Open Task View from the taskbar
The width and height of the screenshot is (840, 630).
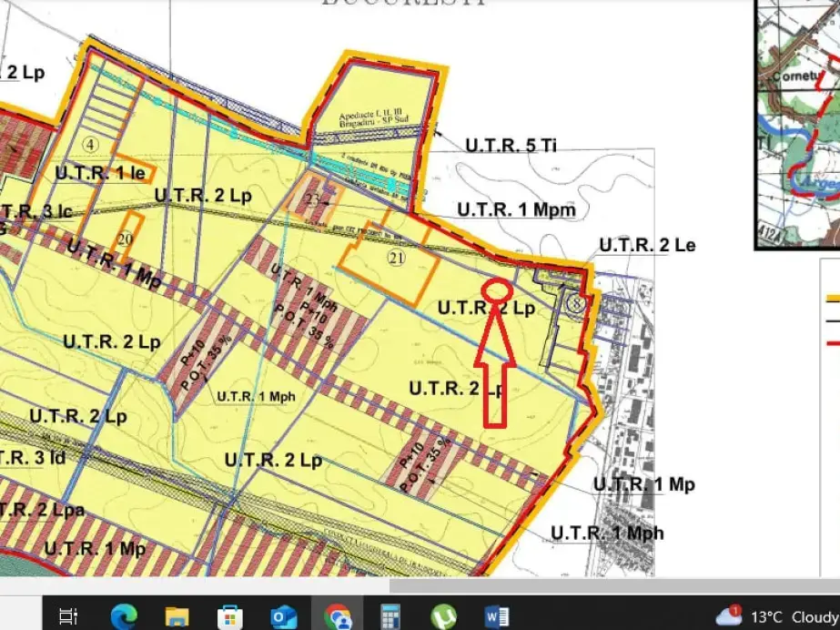pyautogui.click(x=68, y=617)
